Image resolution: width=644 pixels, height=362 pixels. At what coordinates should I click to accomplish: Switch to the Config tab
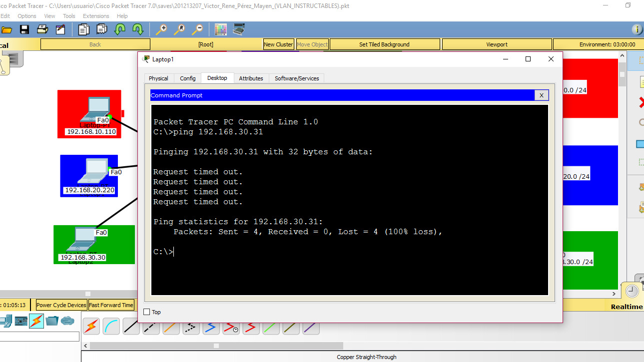click(x=187, y=78)
